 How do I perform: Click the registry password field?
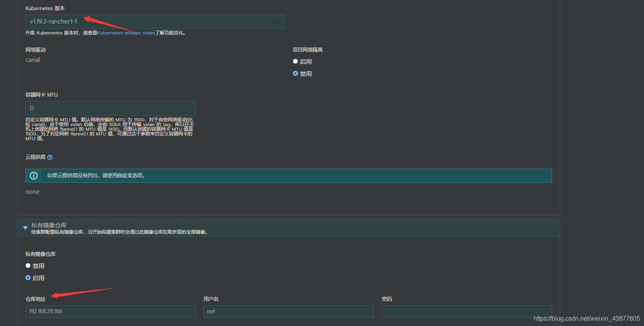[467, 312]
